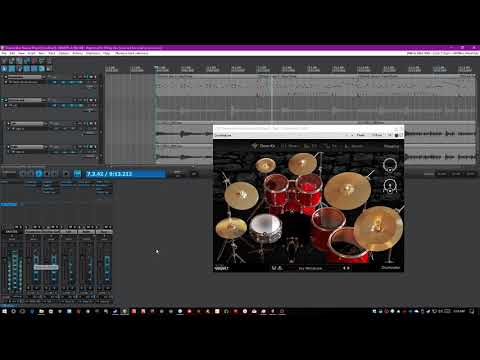
Task: Open File Explorer from the taskbar
Action: pos(41,311)
